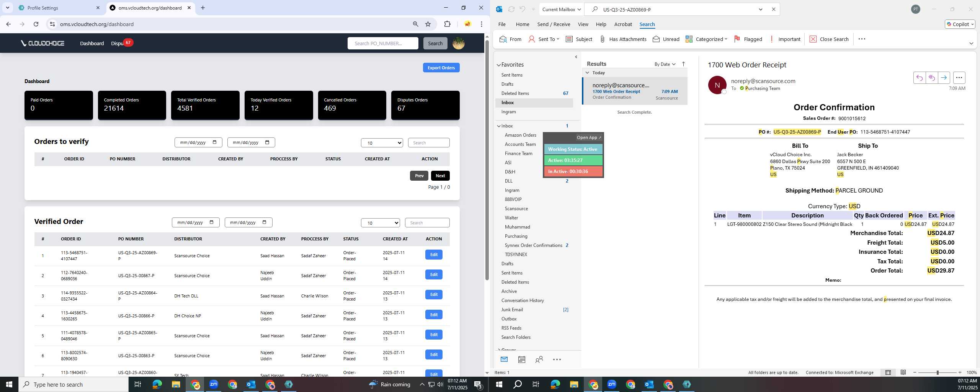Click Outlook reply all icon
Screen dimensions: 980x392
[x=931, y=78]
